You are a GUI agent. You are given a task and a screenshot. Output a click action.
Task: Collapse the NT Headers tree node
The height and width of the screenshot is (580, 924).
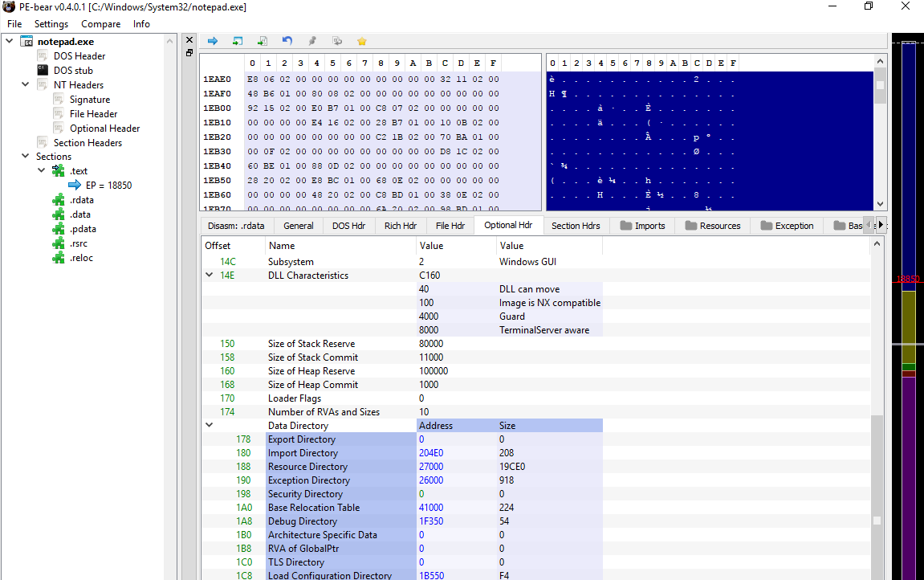click(26, 85)
